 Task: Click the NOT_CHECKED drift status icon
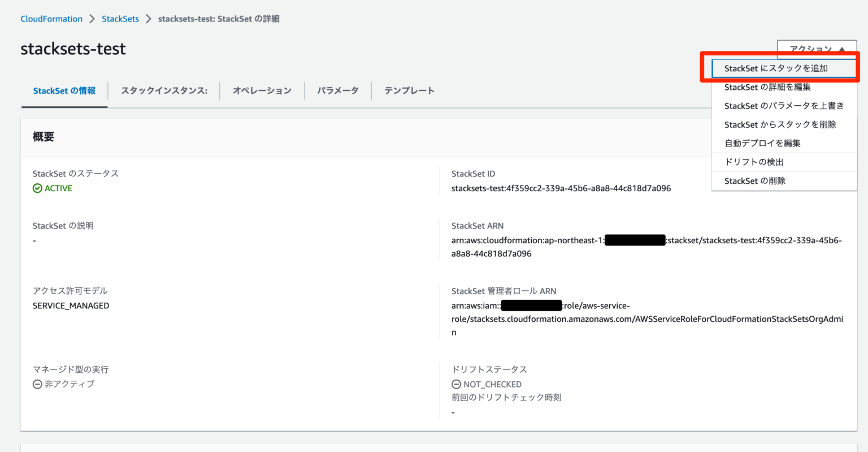coord(456,384)
